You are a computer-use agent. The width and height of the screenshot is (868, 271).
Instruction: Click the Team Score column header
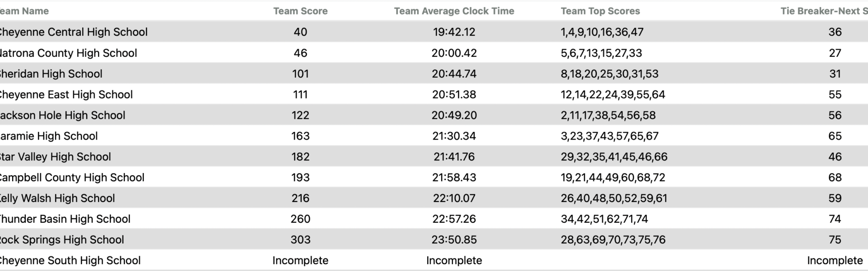(300, 11)
